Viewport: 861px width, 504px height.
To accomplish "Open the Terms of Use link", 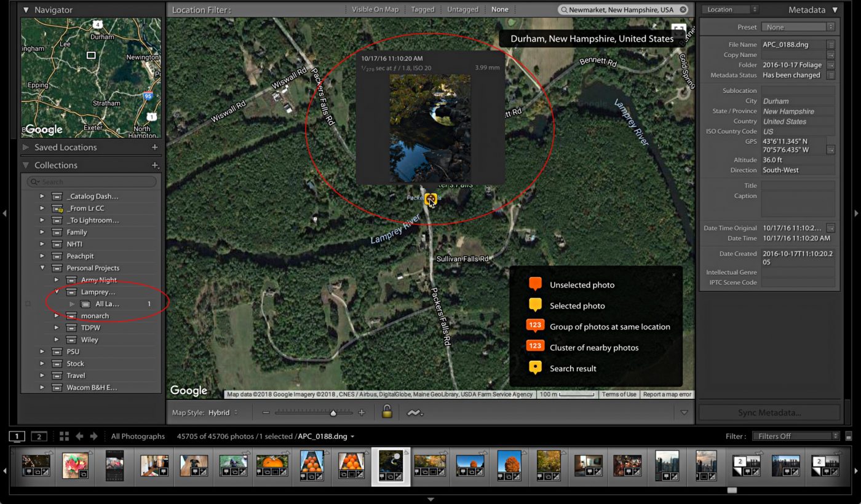I will pos(619,395).
